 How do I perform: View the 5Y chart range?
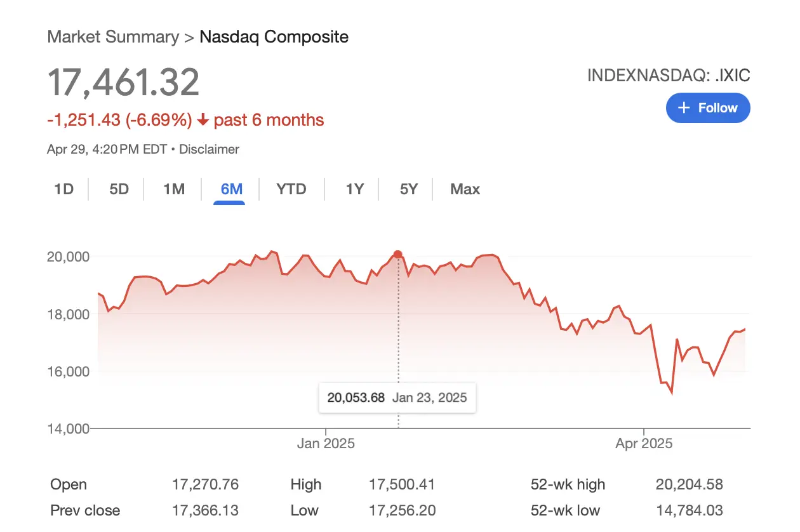409,189
